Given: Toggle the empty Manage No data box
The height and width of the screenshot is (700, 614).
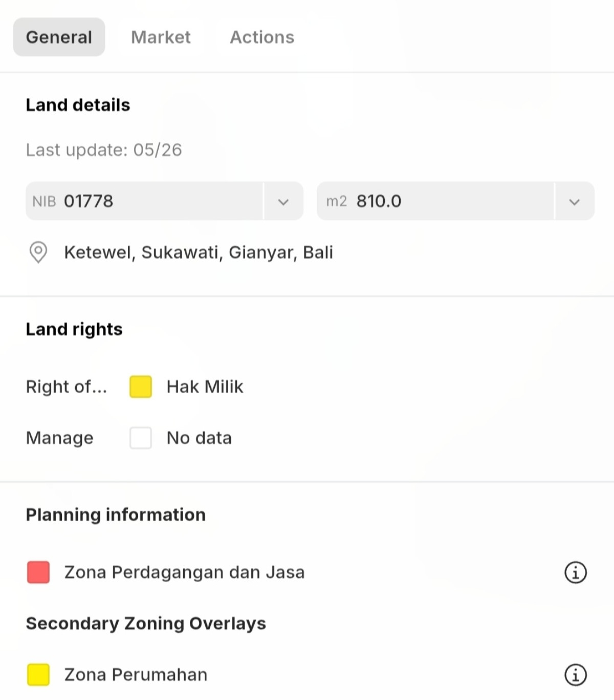Looking at the screenshot, I should point(141,438).
